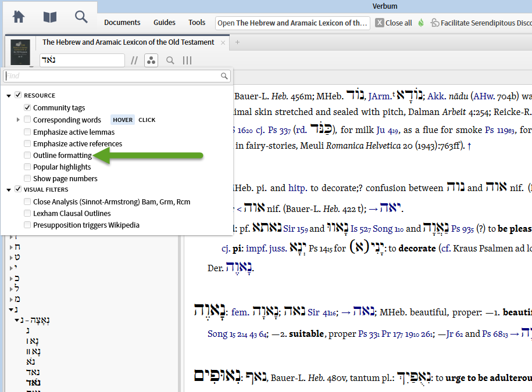Click the hitp. abbreviation link
Viewport: 532px width, 392px height.
298,188
